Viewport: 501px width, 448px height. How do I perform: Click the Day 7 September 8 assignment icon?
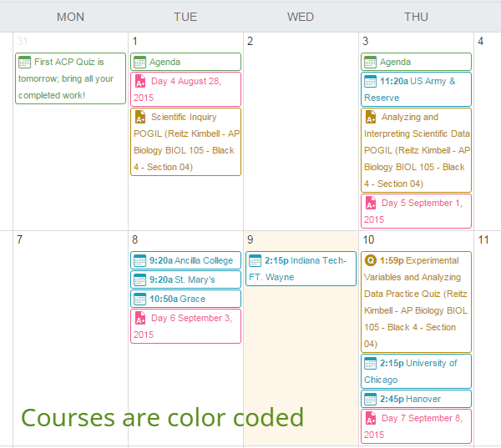371,419
